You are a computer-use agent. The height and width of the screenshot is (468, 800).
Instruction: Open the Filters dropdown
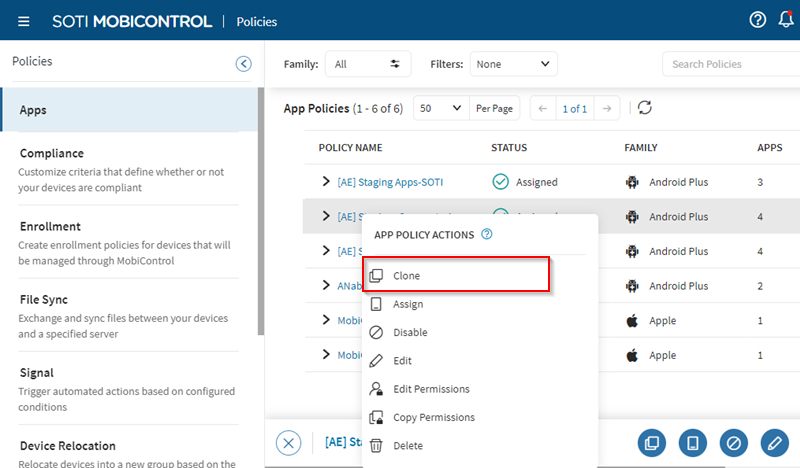[x=513, y=64]
